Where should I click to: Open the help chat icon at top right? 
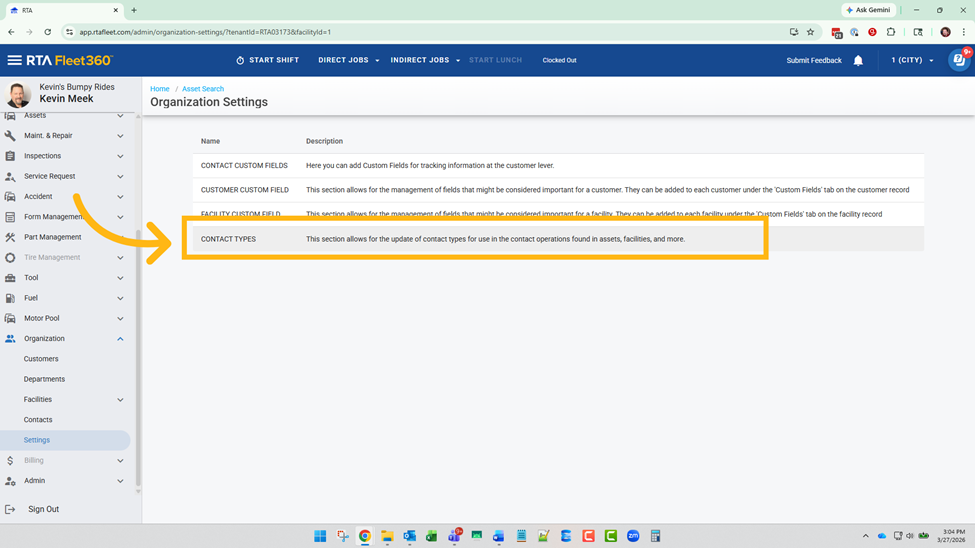pos(957,60)
